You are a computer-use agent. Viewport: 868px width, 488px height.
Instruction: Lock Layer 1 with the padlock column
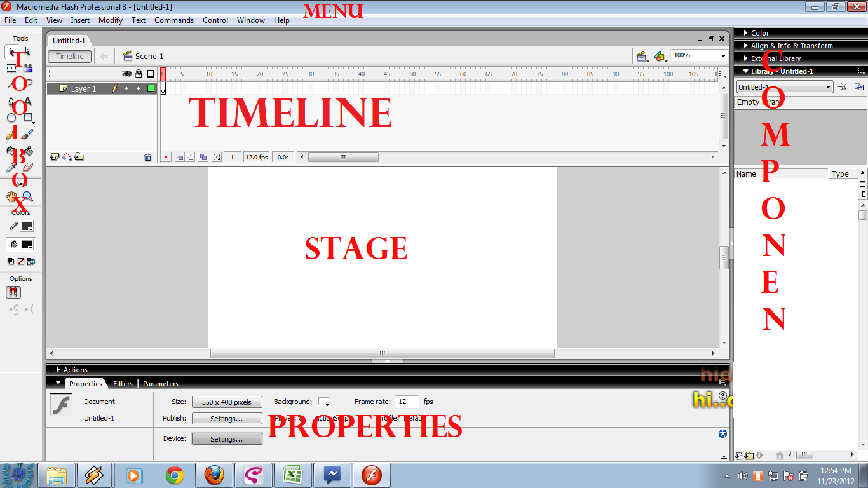(x=139, y=88)
